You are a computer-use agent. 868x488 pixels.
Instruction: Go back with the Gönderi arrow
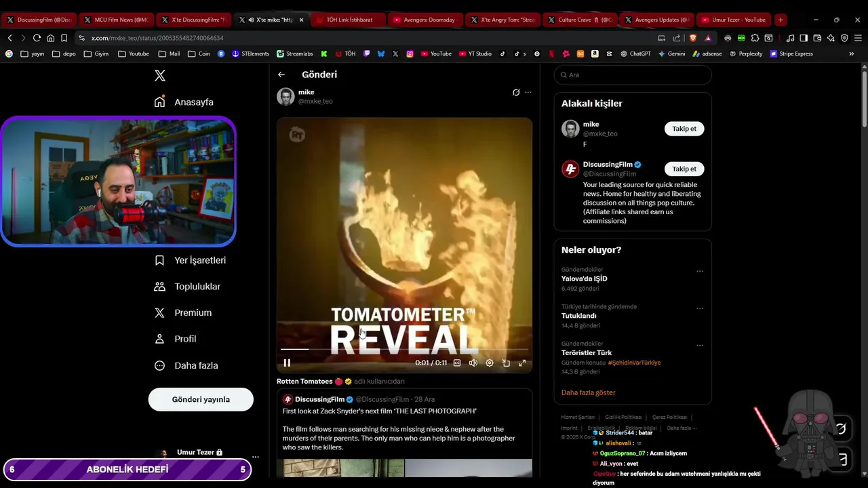[x=281, y=75]
